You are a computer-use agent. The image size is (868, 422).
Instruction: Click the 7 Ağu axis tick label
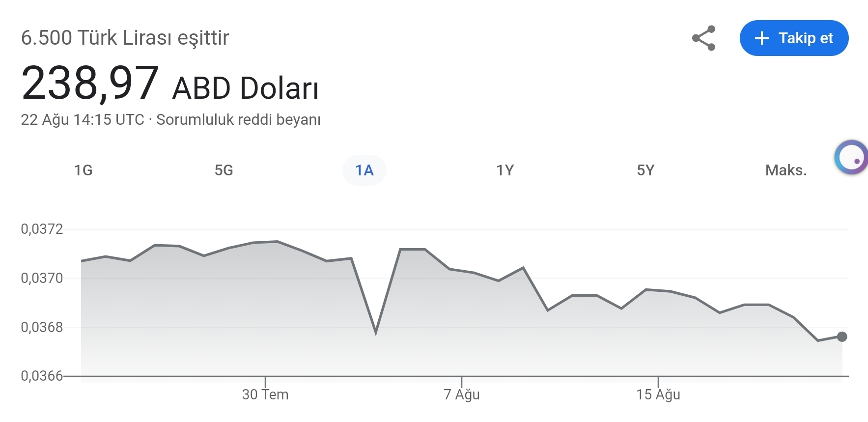click(x=461, y=394)
